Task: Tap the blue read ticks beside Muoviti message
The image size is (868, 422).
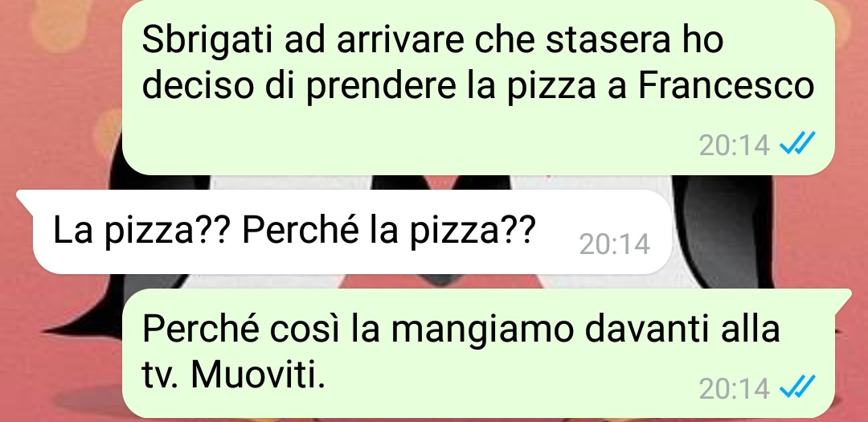Action: 797,387
